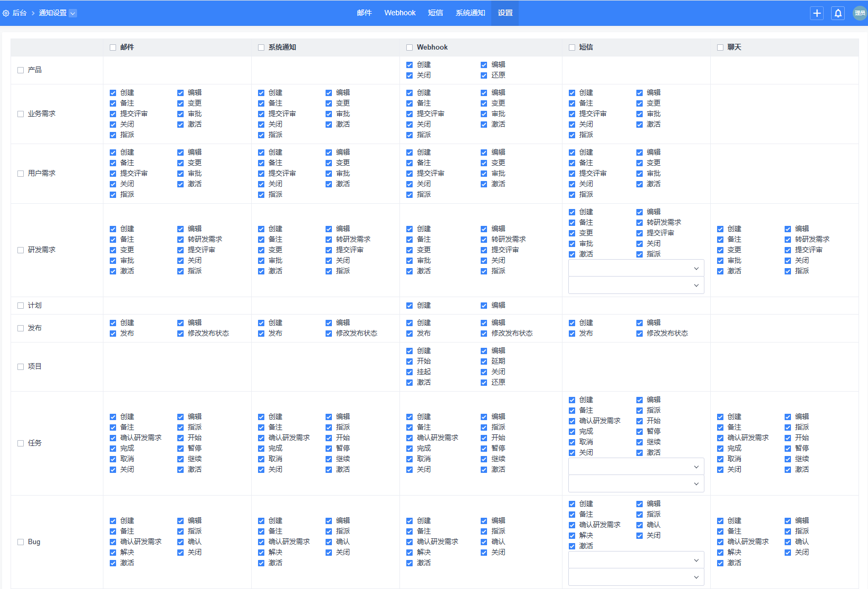The height and width of the screenshot is (589, 868).
Task: Check the 计划 row checkbox
Action: (x=21, y=306)
